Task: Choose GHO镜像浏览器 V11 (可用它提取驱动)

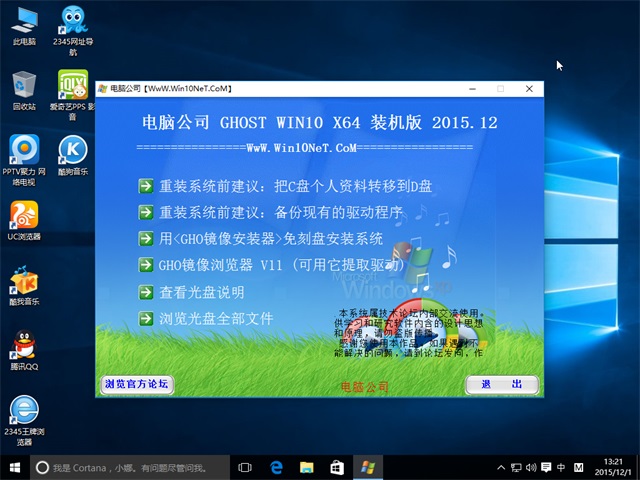Action: [x=281, y=265]
